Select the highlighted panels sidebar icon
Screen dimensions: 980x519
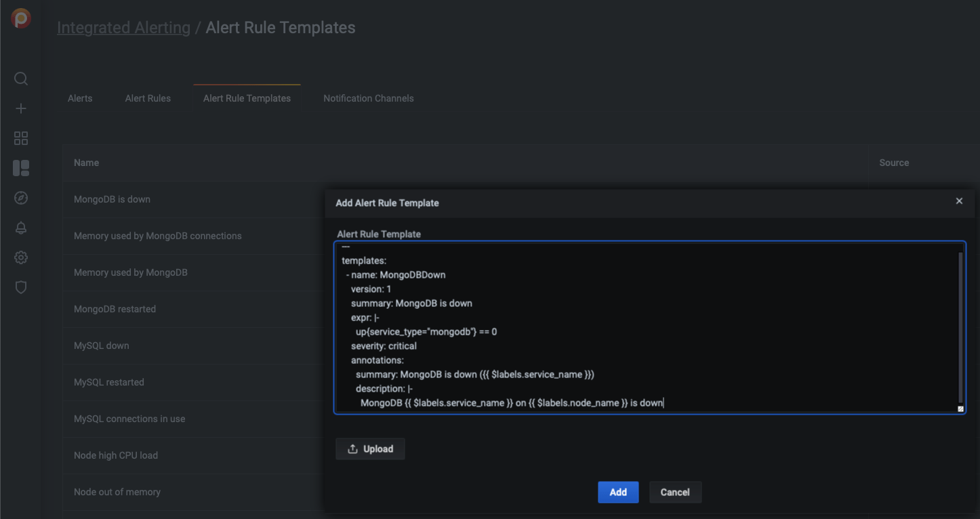(20, 167)
